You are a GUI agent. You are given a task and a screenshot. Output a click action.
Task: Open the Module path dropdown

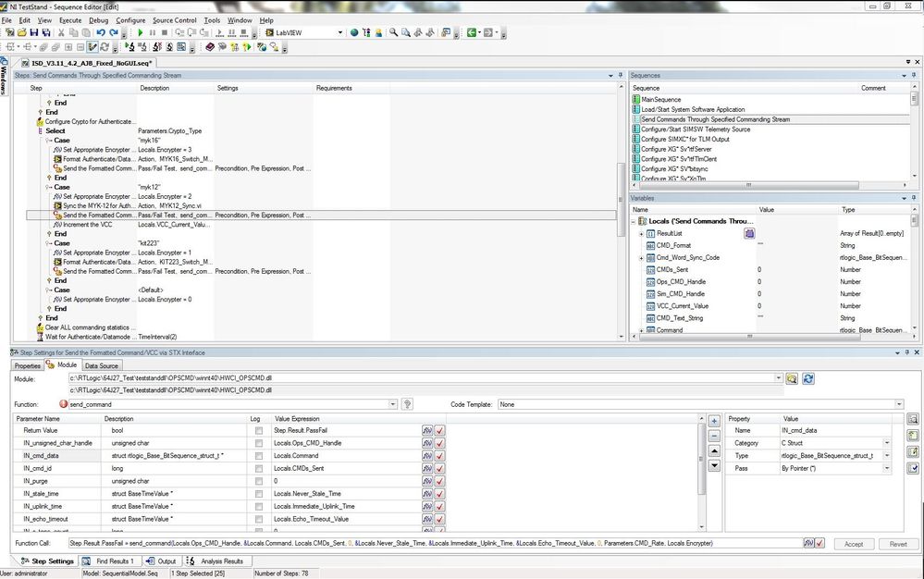click(x=779, y=378)
